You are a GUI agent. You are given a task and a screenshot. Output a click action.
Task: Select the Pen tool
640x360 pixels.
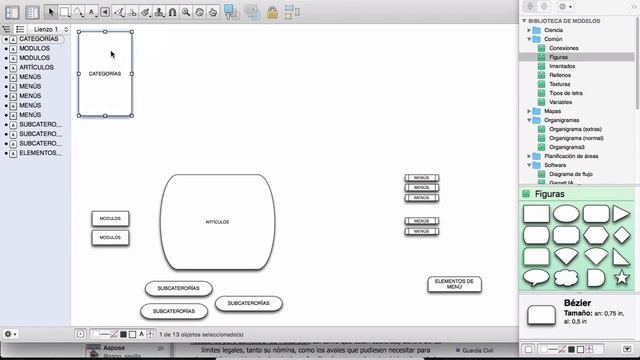pos(119,12)
